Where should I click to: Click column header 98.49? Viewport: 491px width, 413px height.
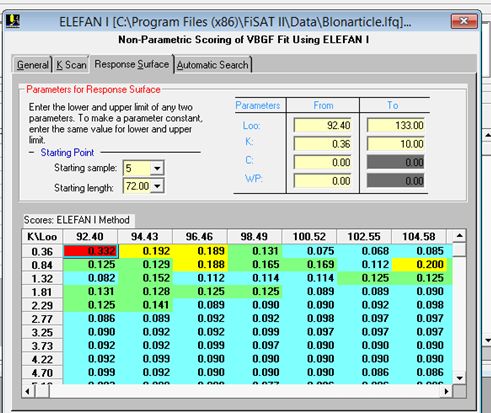[254, 237]
